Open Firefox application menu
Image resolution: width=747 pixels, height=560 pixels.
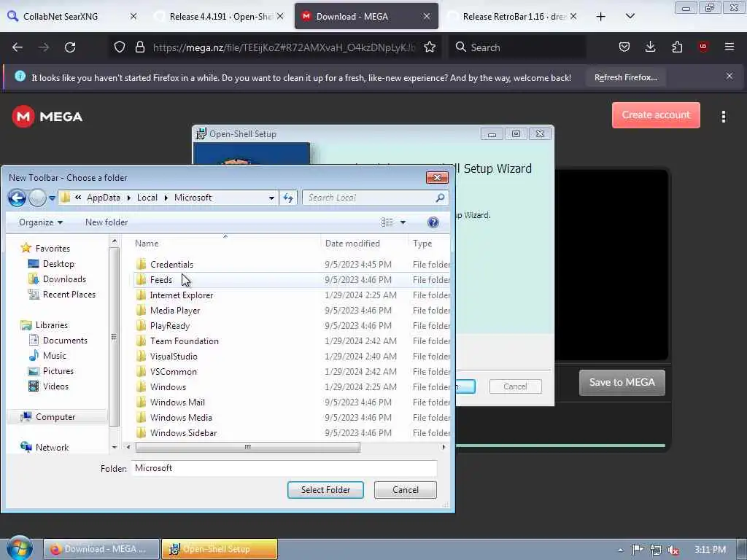click(x=729, y=47)
